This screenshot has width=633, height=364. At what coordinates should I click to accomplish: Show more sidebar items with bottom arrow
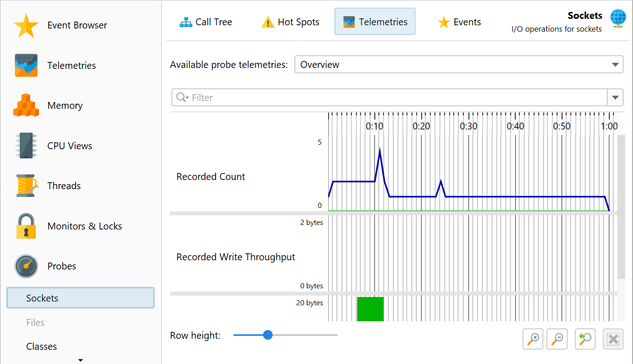(x=81, y=360)
